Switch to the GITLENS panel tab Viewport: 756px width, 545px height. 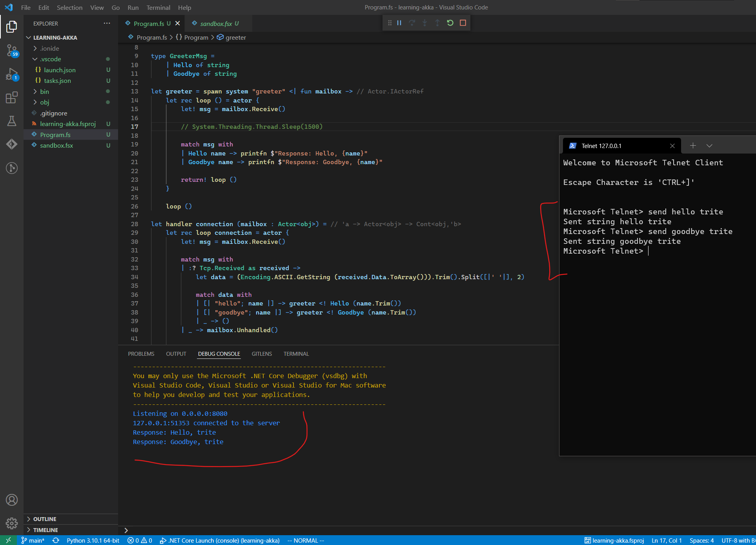pyautogui.click(x=262, y=354)
